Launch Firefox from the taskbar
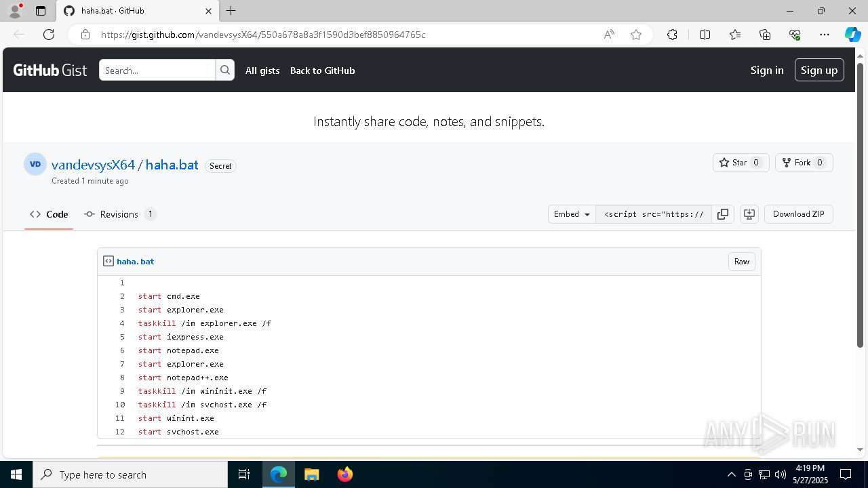The image size is (868, 488). tap(345, 474)
